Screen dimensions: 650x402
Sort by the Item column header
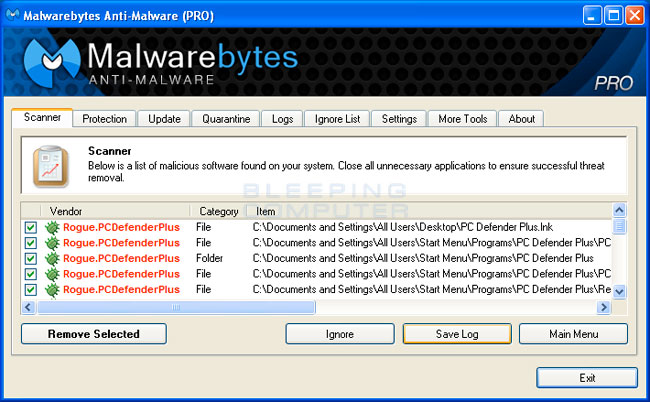click(x=265, y=211)
